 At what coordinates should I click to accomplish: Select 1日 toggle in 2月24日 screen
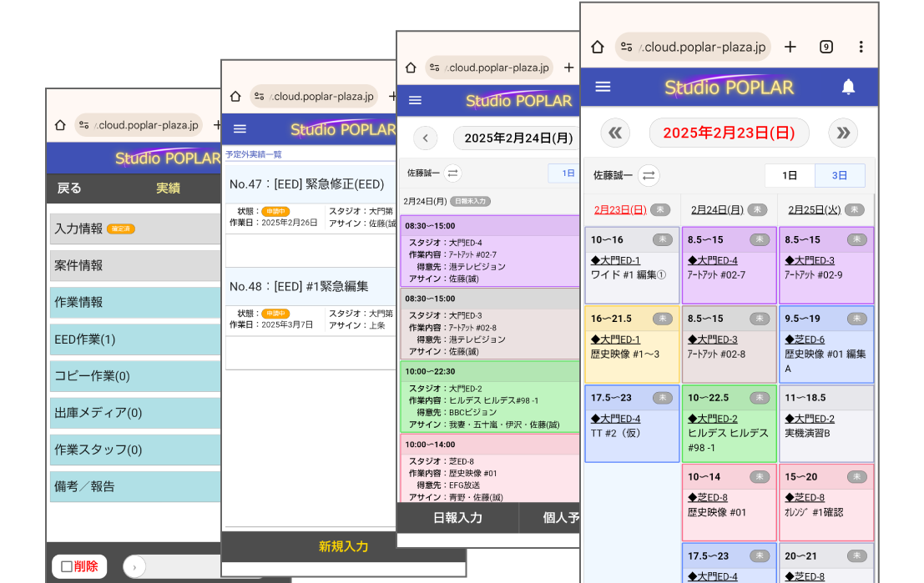click(564, 173)
